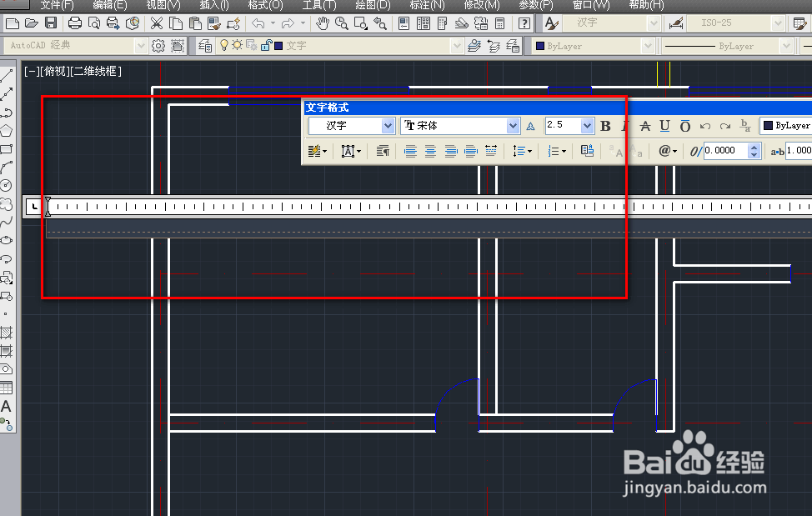The image size is (812, 516).
Task: Toggle the layer lock padlock icon
Action: pos(265,46)
